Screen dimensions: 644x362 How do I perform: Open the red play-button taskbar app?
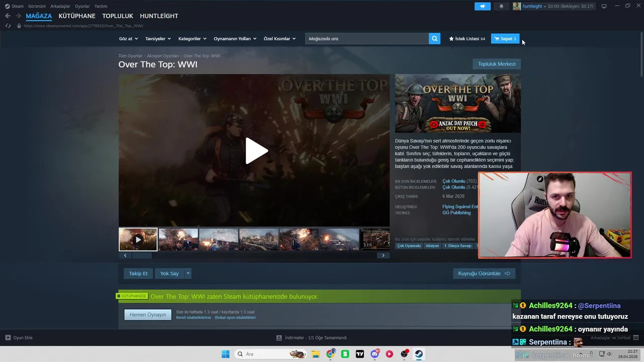389,354
